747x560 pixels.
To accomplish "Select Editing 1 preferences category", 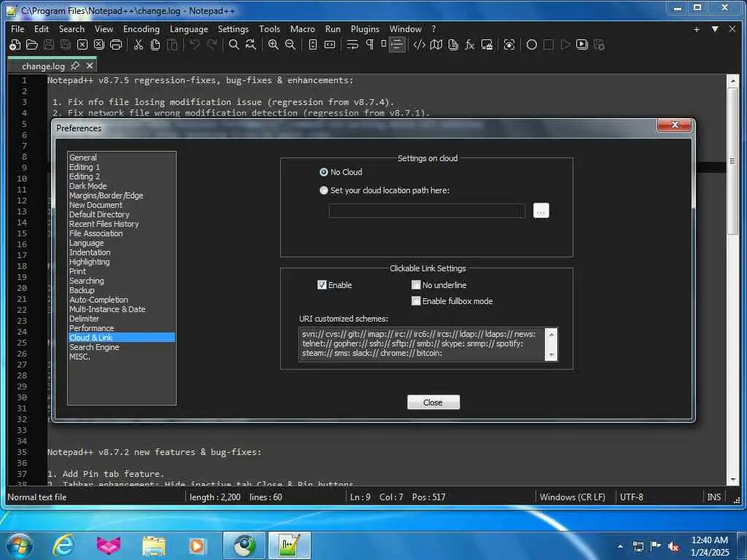I will (x=85, y=167).
